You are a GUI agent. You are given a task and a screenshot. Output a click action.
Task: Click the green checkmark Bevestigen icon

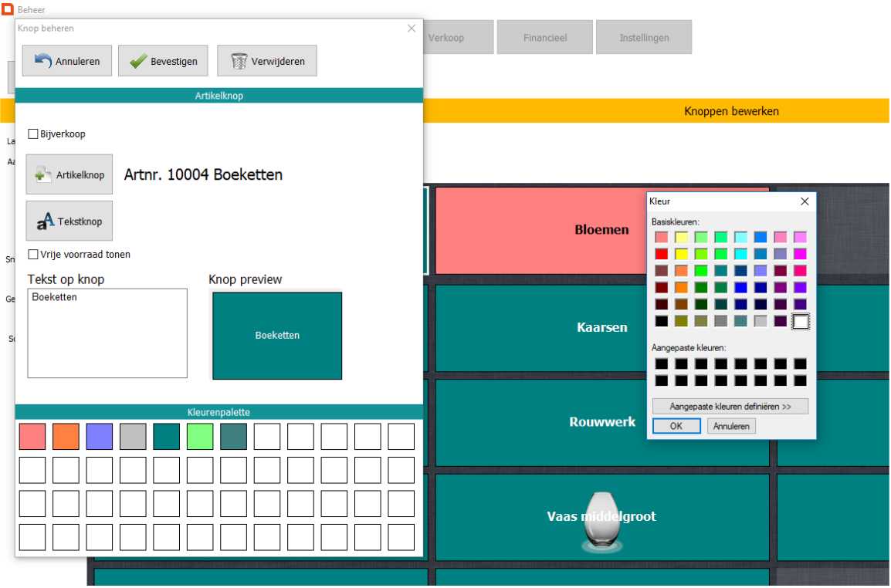tap(138, 61)
